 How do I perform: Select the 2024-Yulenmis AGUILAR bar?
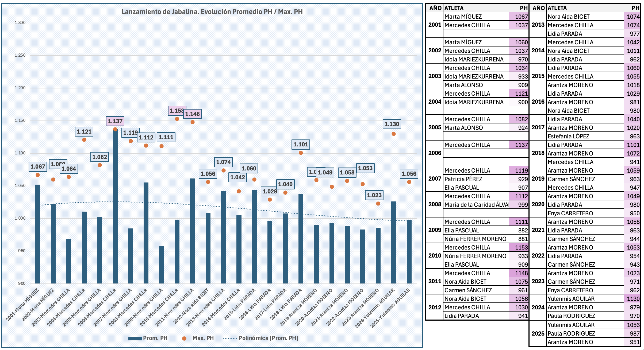[393, 243]
